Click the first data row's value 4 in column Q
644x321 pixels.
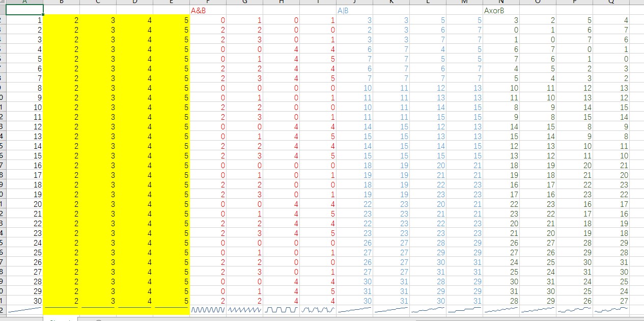coord(611,20)
